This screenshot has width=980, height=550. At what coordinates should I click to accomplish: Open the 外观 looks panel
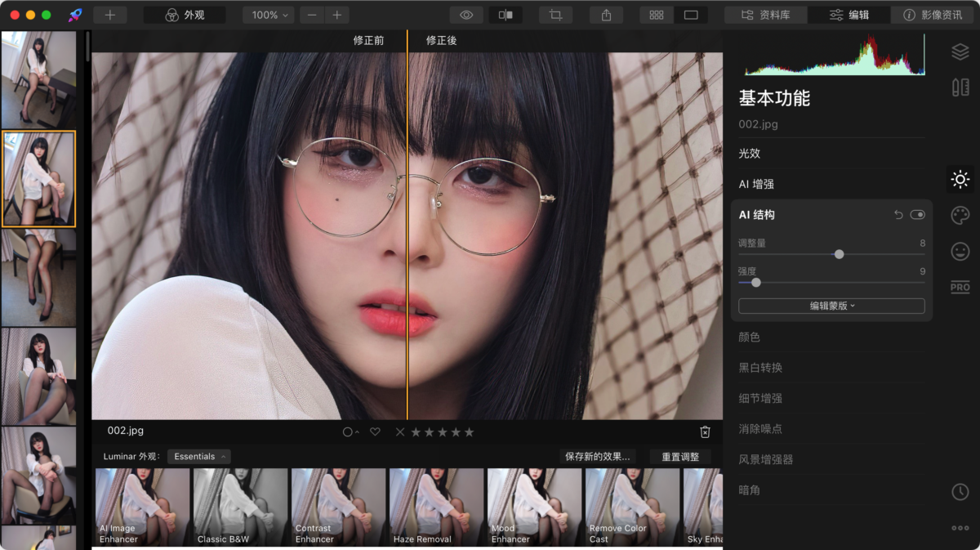tap(185, 15)
